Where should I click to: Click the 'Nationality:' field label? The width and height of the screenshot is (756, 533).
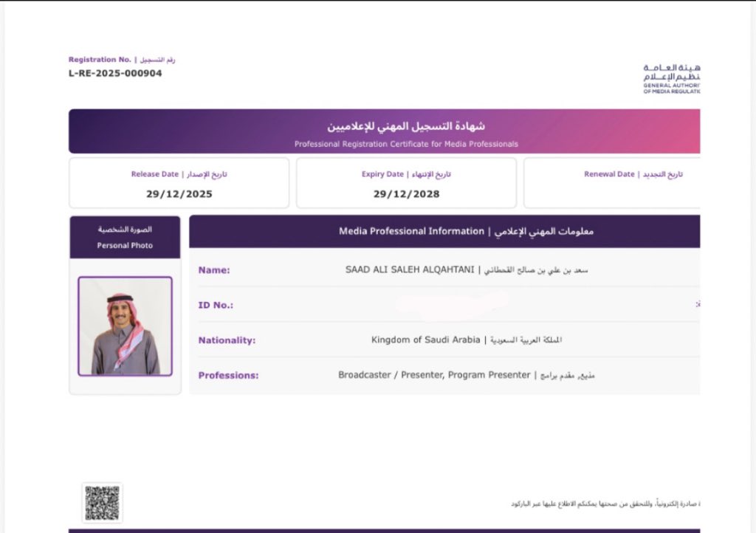227,340
